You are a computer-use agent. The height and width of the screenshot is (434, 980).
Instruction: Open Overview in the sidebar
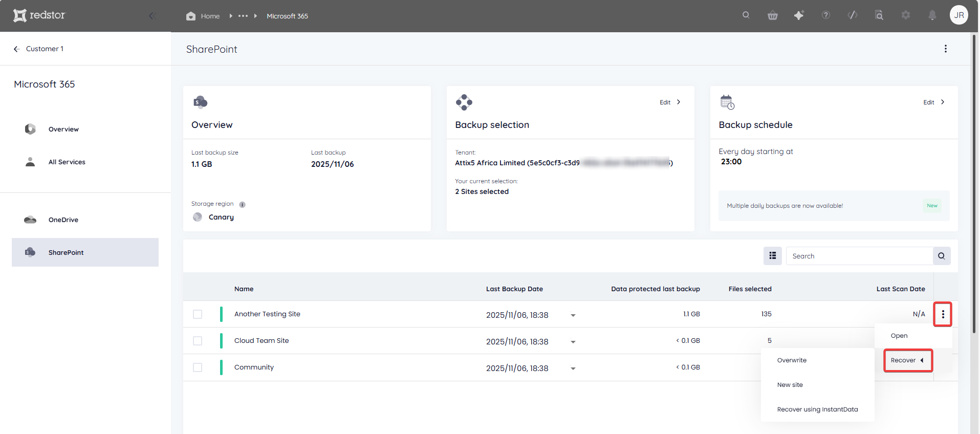point(63,129)
